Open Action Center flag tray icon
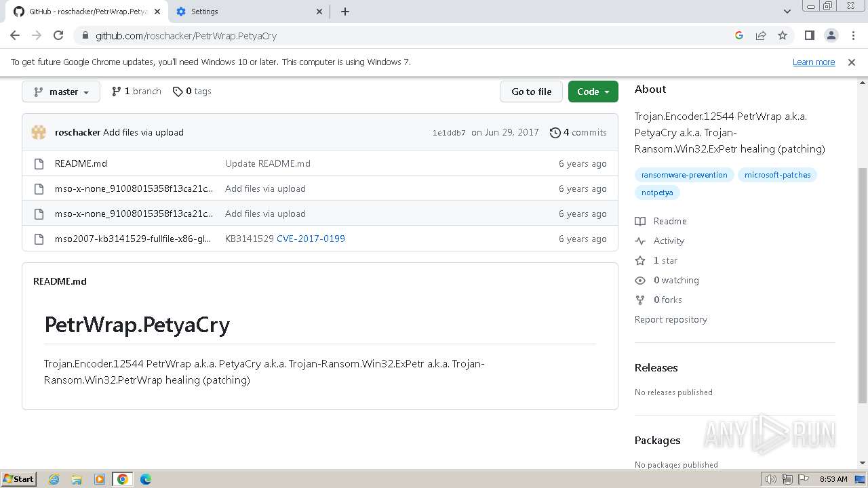 pyautogui.click(x=804, y=479)
